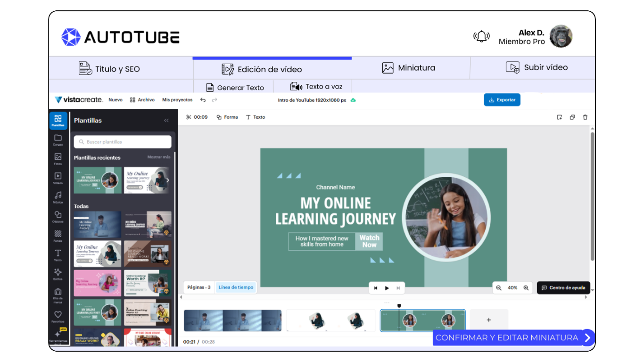Switch to Páginas view

(x=199, y=287)
